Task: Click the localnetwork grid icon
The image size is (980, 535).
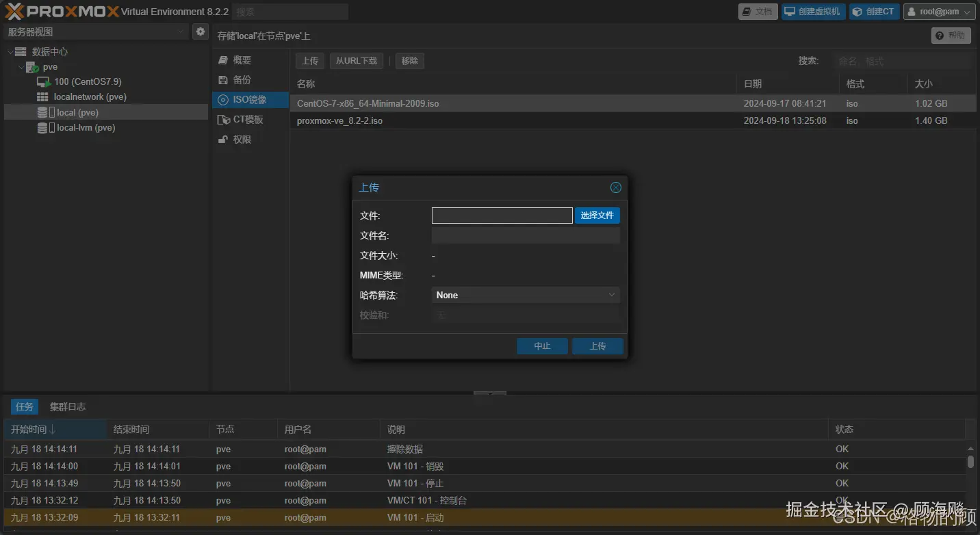Action: pos(42,97)
